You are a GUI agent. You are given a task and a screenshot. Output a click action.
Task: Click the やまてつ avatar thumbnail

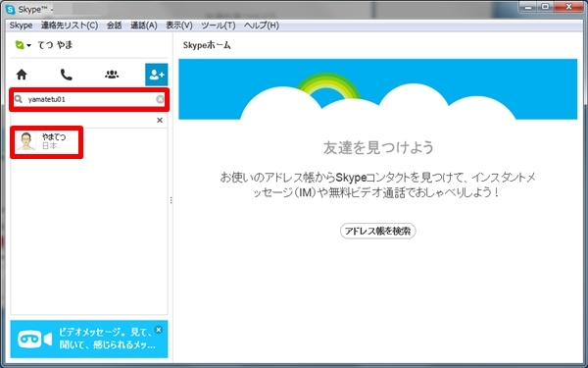[25, 141]
